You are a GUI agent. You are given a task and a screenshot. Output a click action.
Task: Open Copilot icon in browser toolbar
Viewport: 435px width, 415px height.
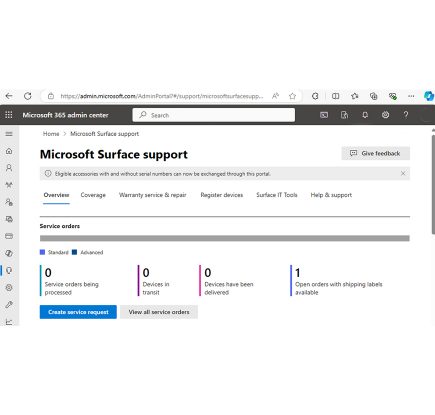click(429, 96)
